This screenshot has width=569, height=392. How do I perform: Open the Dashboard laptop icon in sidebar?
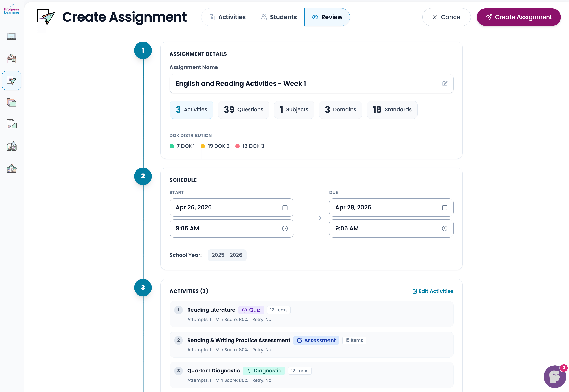point(11,36)
